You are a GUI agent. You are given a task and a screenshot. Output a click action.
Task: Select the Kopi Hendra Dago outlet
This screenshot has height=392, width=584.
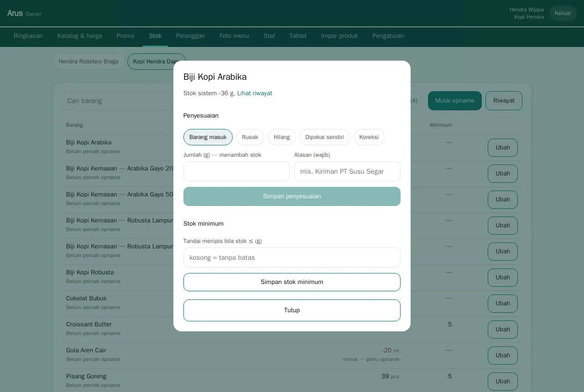click(156, 62)
